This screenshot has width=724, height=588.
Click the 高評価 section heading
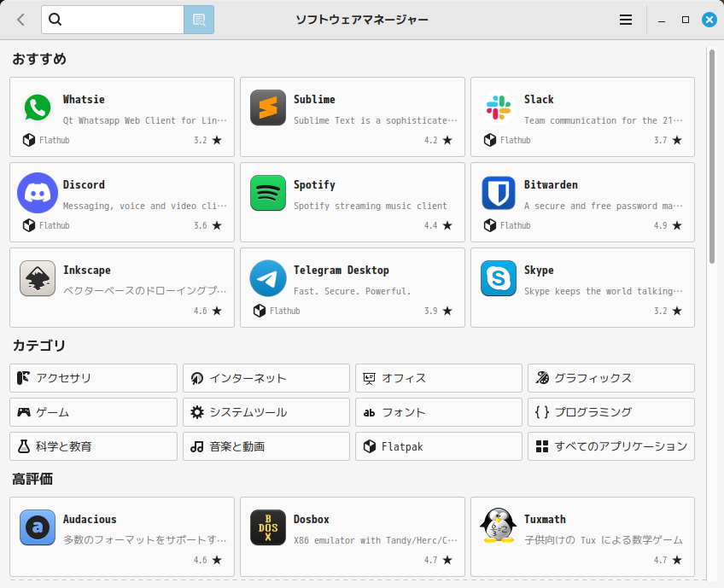(x=32, y=479)
